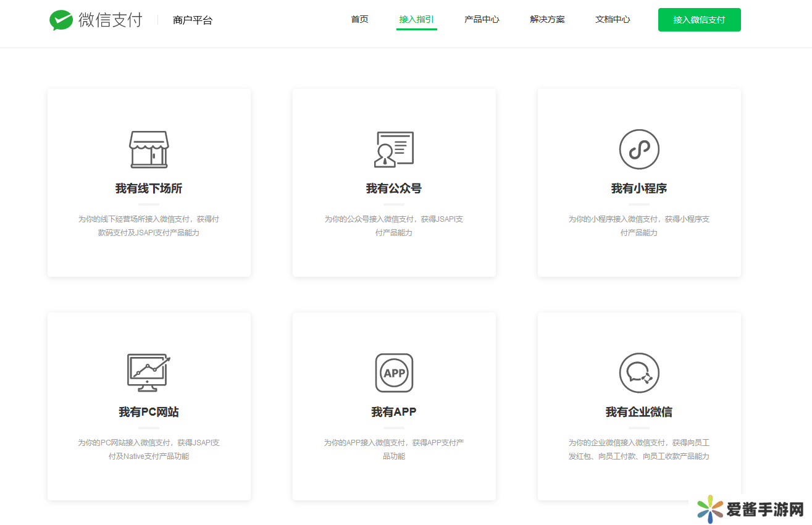Click the Official Account profile card icon
This screenshot has width=812, height=525.
393,149
